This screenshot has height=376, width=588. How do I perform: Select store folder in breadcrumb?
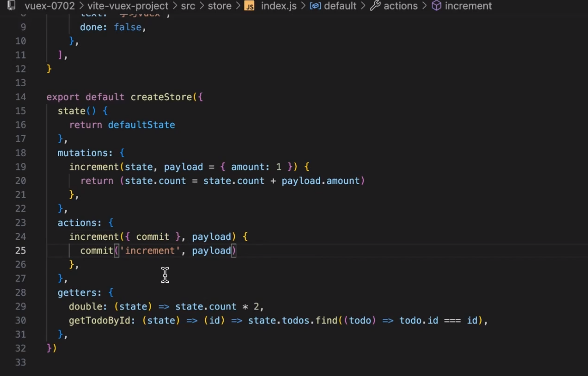[219, 6]
